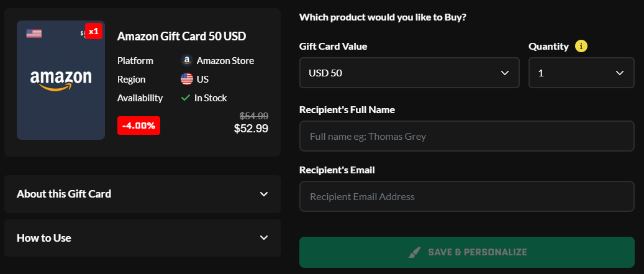644x274 pixels.
Task: Click the paintbrush icon on Save button
Action: [415, 252]
